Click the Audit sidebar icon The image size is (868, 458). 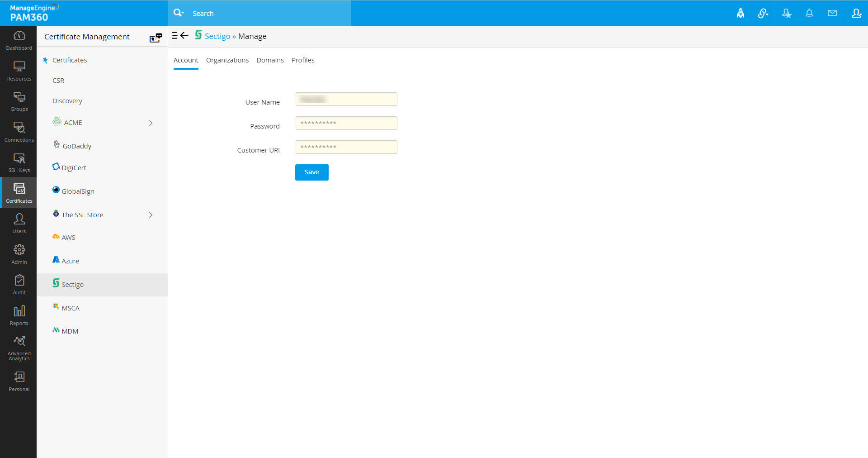(x=19, y=285)
